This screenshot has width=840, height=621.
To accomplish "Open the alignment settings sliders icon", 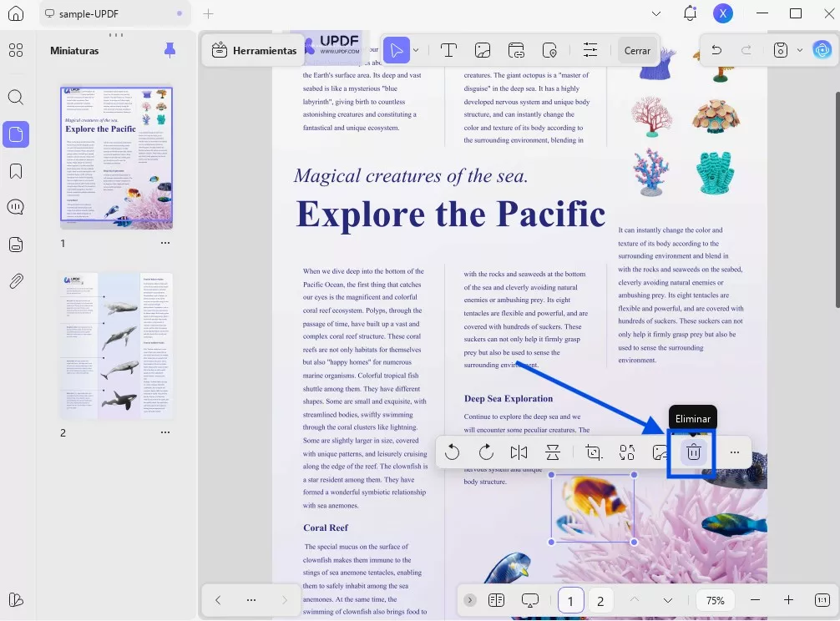I will [590, 50].
